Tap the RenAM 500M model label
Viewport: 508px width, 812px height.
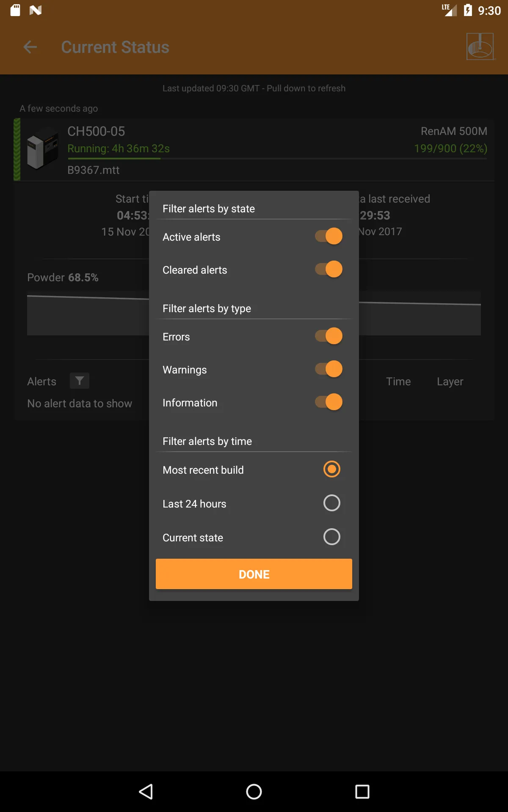click(x=454, y=131)
